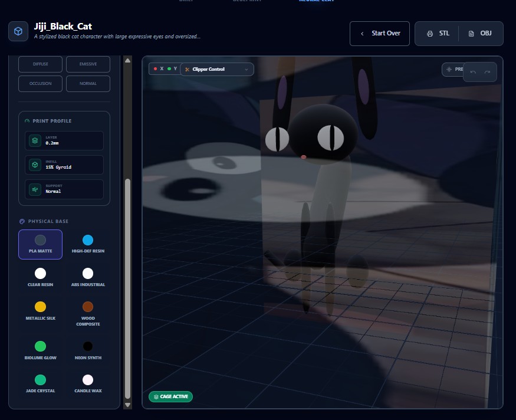The height and width of the screenshot is (420, 516).
Task: Undo the last viewport action
Action: 473,72
